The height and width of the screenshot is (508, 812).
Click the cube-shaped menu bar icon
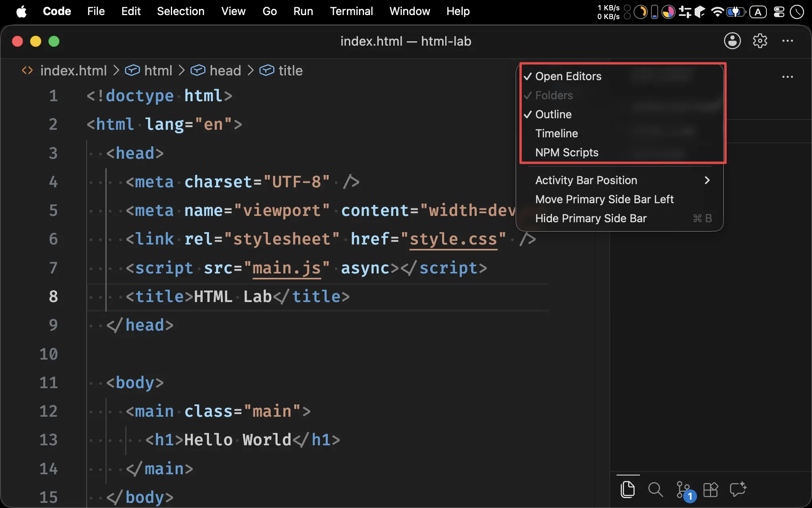point(700,12)
